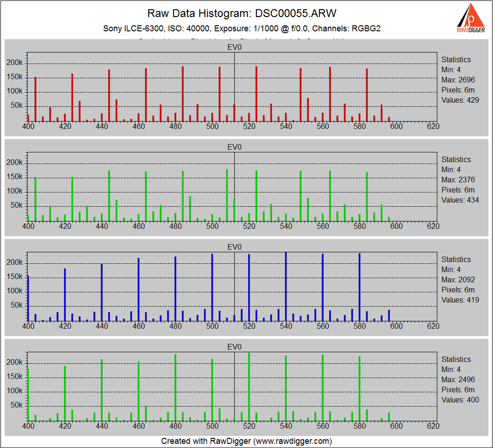Select the title 'Raw Data Histogram: DSC00055.ARW'
Viewport: 493px width, 448px height.
coord(242,13)
